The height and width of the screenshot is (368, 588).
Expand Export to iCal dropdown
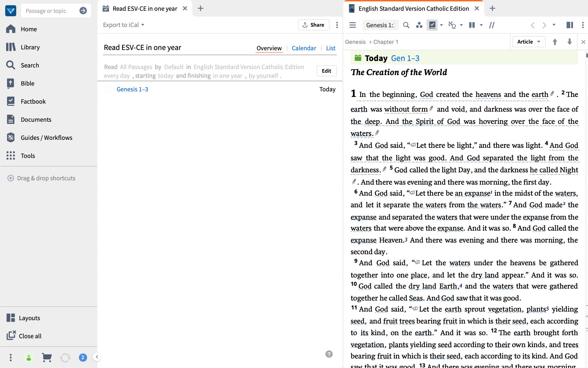tap(124, 25)
